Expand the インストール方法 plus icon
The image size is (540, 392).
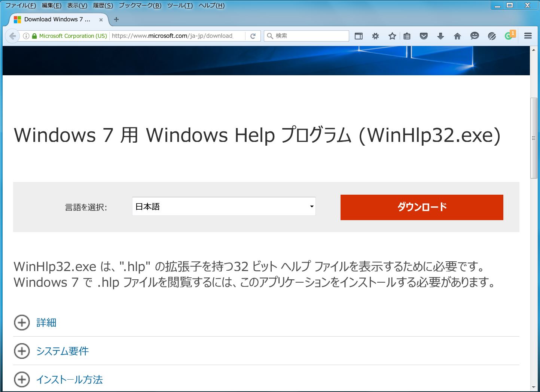tap(22, 379)
